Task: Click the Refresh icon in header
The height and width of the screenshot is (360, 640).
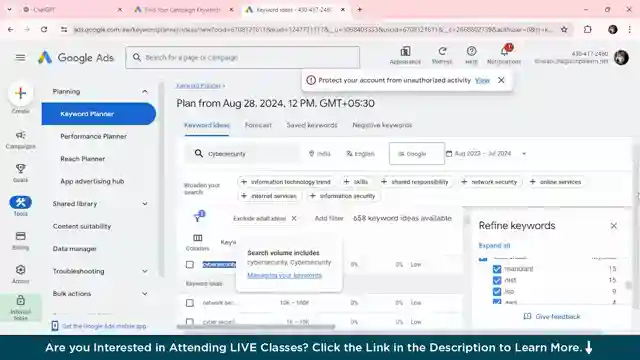Action: (x=442, y=51)
